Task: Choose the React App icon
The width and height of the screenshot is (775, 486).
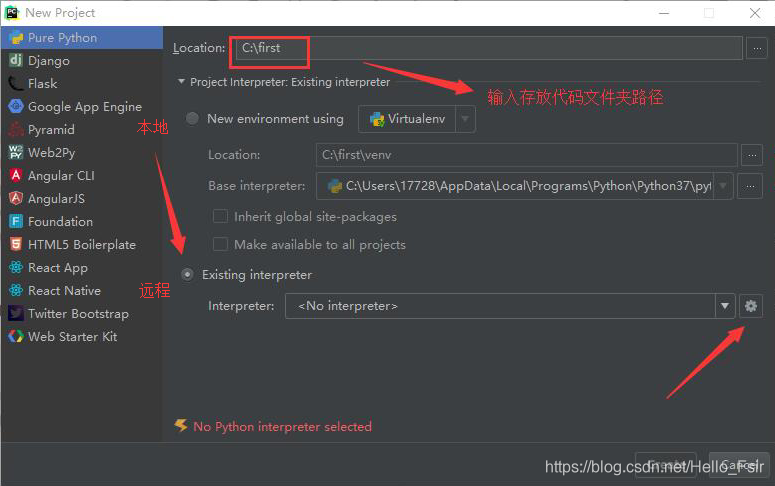Action: pyautogui.click(x=16, y=267)
